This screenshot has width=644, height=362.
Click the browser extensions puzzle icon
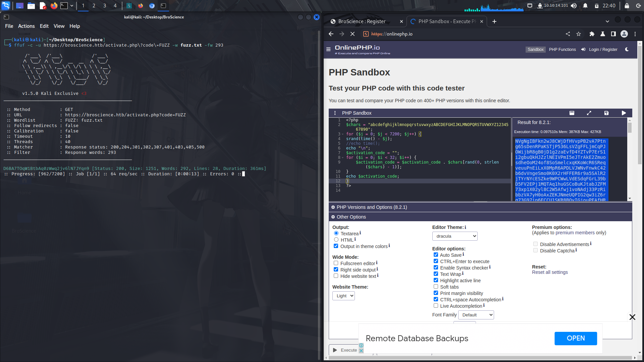pyautogui.click(x=592, y=34)
